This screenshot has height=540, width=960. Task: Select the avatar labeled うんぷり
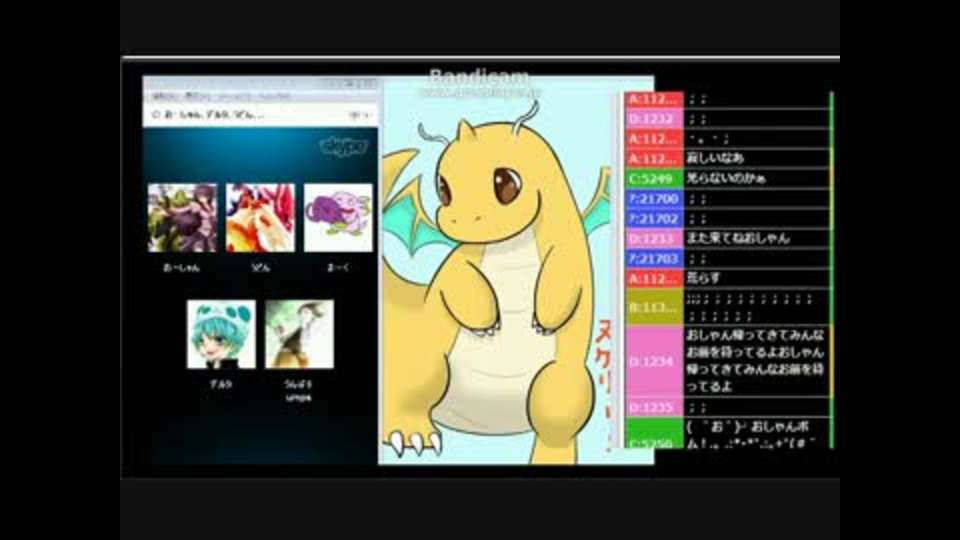coord(299,334)
